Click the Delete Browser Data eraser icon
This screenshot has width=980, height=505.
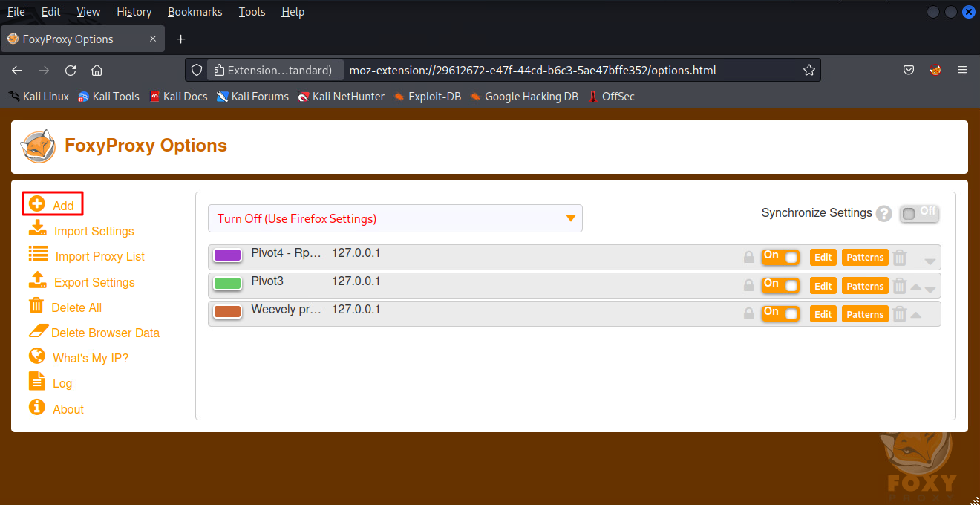[38, 331]
